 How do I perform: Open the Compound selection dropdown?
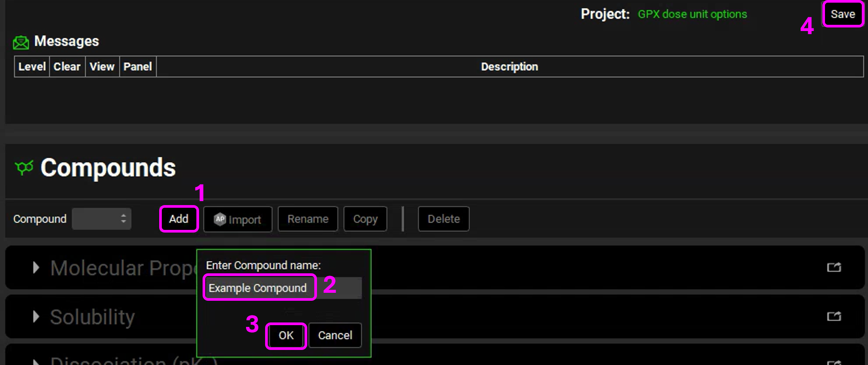pos(102,219)
